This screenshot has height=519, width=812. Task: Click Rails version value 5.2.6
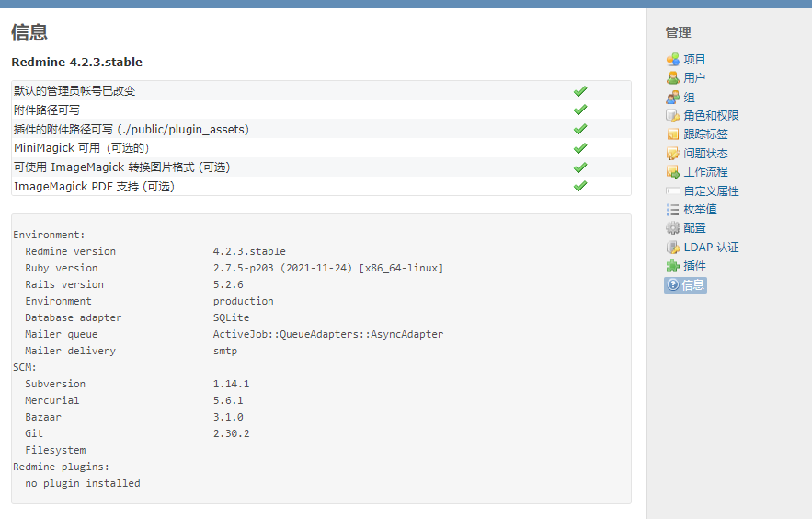coord(228,284)
